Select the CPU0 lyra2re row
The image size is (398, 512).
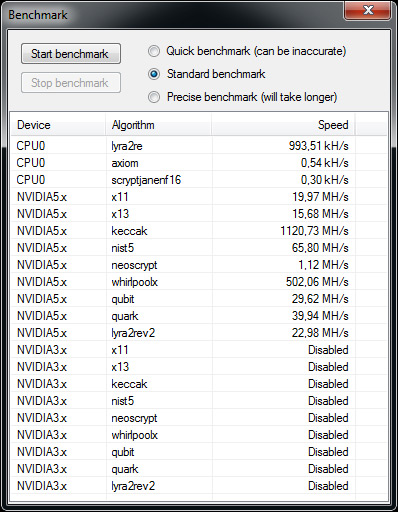[199, 146]
